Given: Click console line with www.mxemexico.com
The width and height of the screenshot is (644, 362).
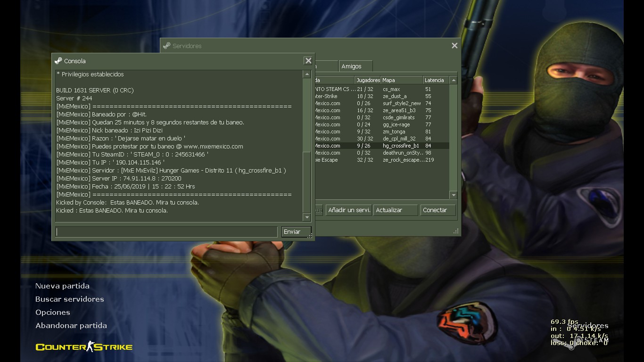Looking at the screenshot, I should 149,146.
